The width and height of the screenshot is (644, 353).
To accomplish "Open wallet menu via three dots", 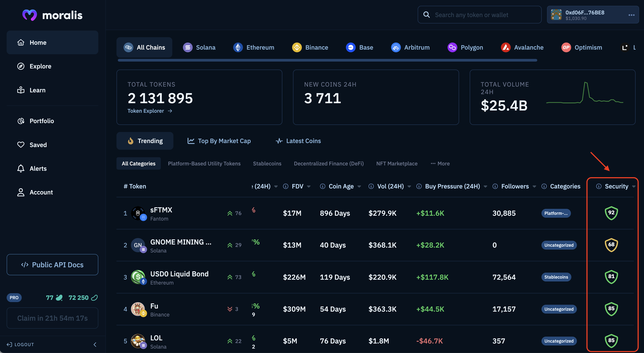I will [632, 15].
